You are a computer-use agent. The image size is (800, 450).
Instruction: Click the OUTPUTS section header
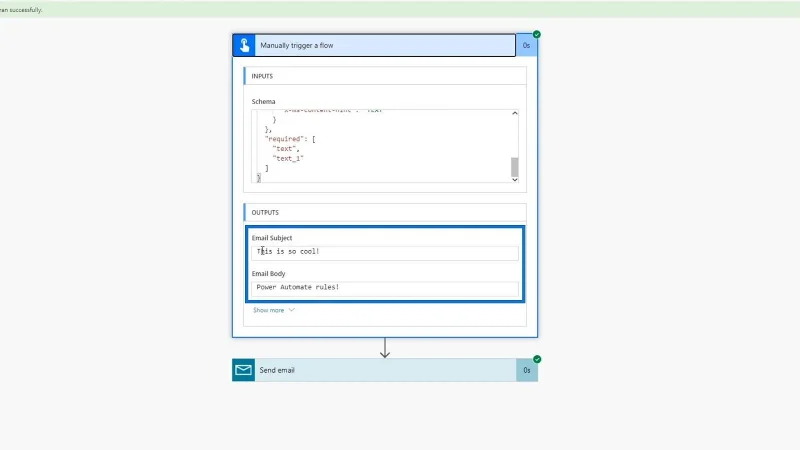pyautogui.click(x=385, y=212)
